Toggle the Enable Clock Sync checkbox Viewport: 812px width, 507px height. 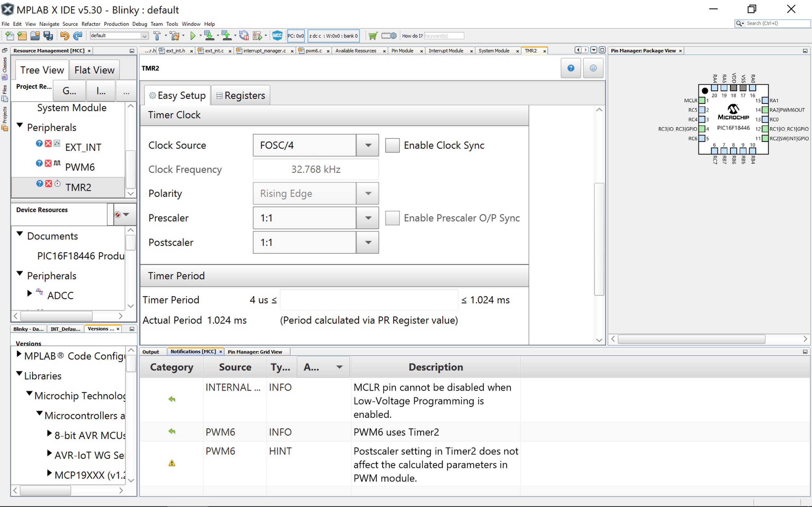[392, 145]
